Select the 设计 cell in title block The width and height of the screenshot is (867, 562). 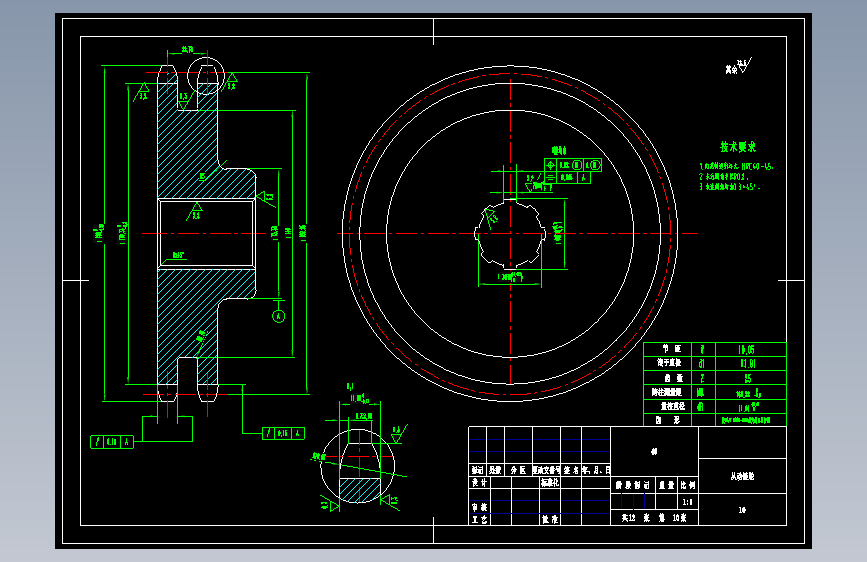pyautogui.click(x=479, y=482)
